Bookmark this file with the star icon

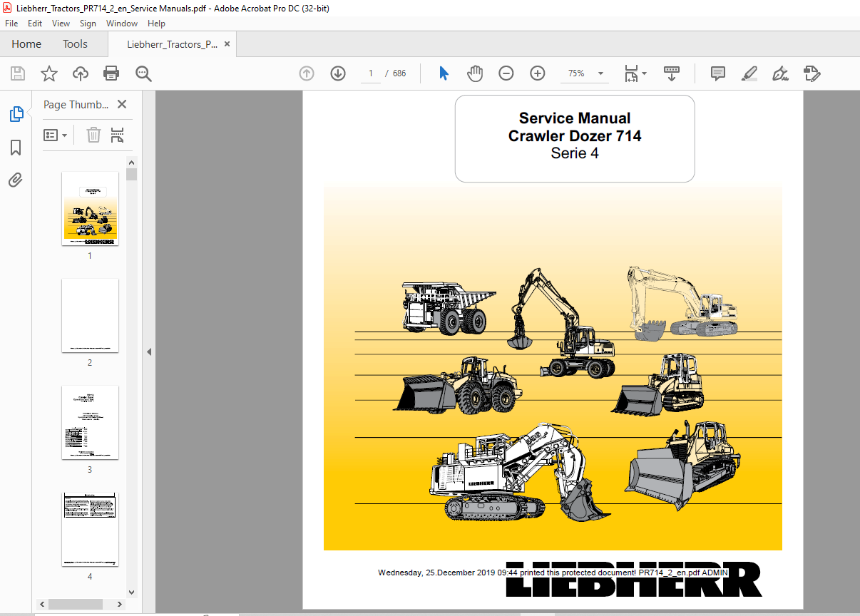pos(49,73)
